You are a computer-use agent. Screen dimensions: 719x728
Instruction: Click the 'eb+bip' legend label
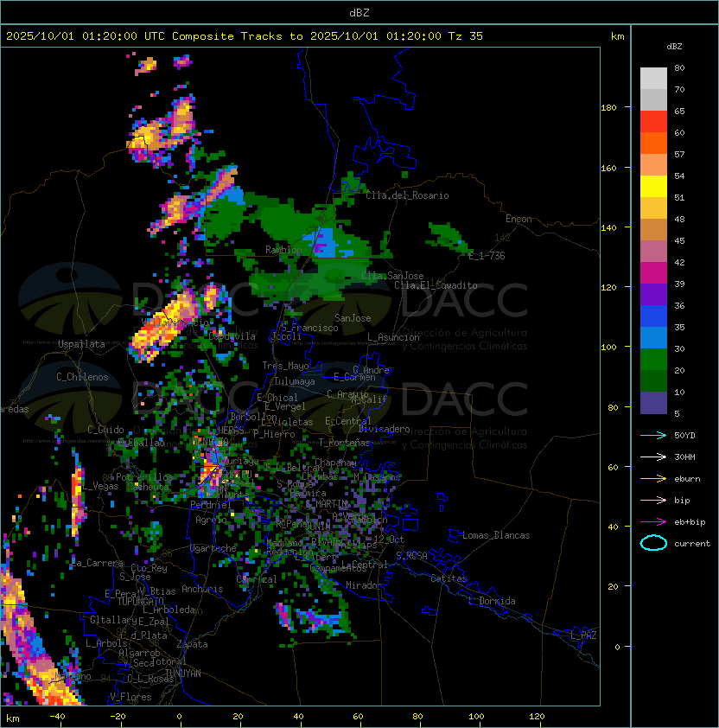point(690,522)
